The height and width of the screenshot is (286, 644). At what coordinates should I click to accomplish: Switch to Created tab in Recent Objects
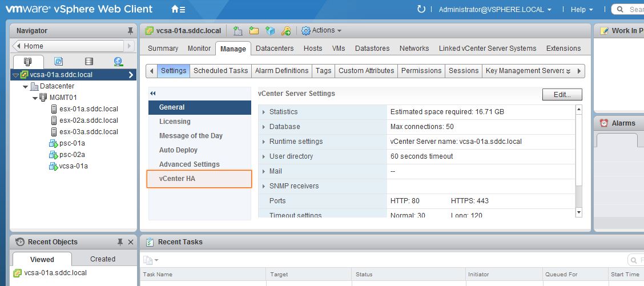click(103, 259)
